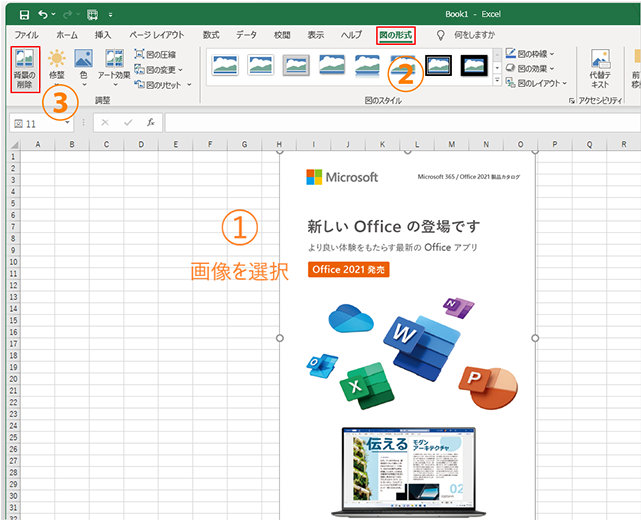641x520 pixels.
Task: Open the 修整 corrections menu
Action: [x=57, y=69]
